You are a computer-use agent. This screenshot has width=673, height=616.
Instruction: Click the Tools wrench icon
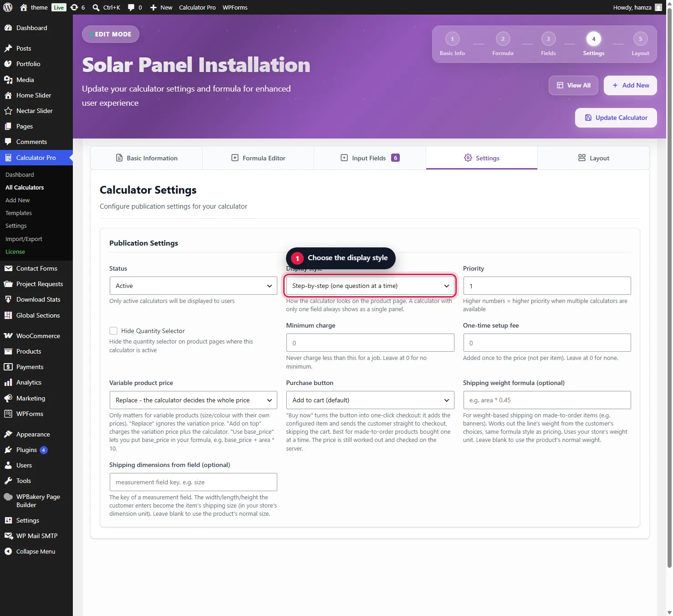click(8, 481)
